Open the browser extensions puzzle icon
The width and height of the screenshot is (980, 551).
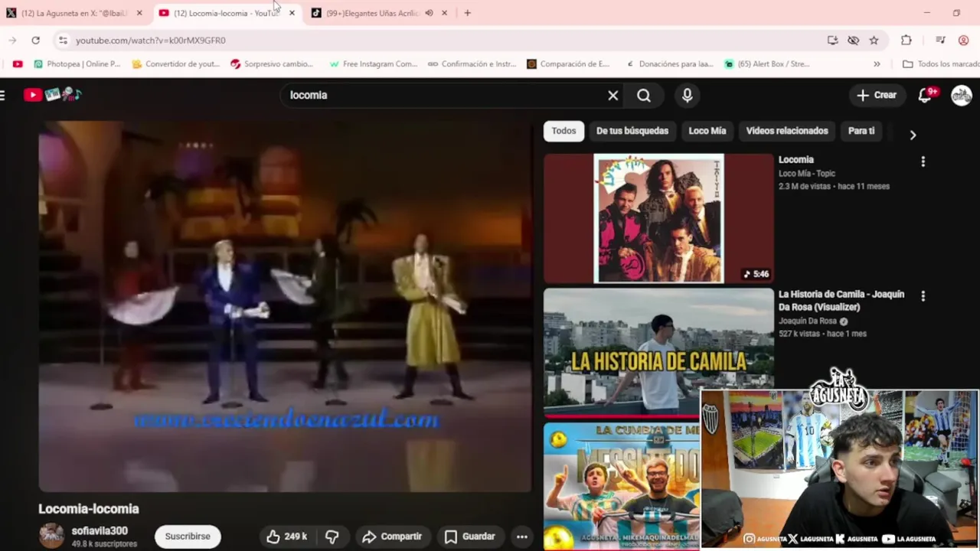pyautogui.click(x=906, y=40)
